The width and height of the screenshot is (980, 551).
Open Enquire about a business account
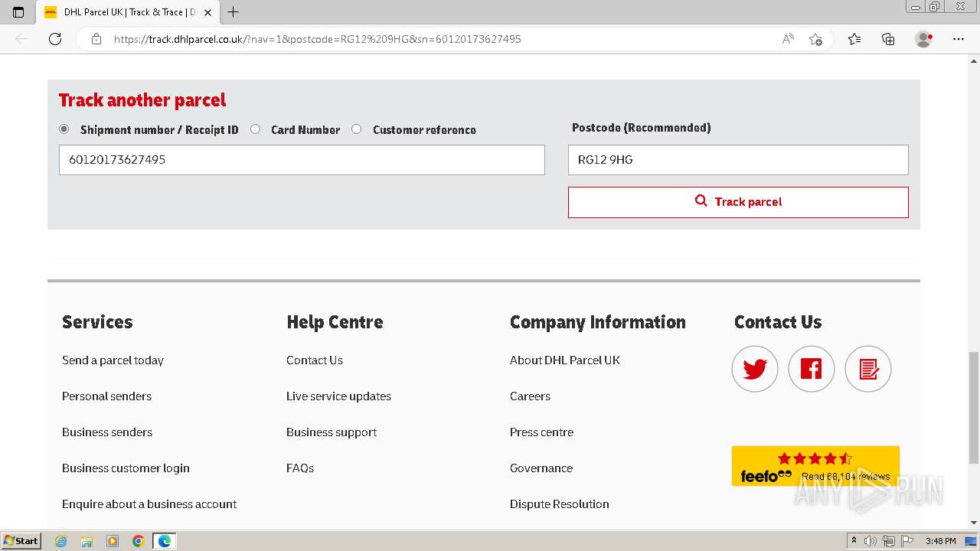149,504
